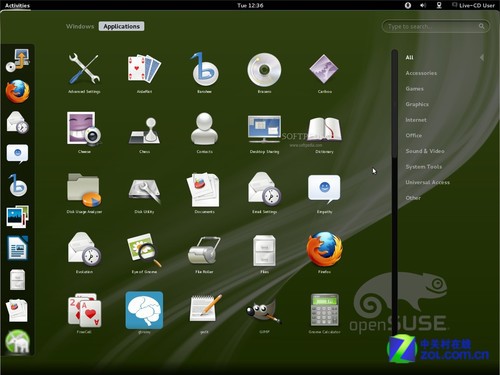Filter by the Office category
The image size is (500, 375).
[414, 135]
